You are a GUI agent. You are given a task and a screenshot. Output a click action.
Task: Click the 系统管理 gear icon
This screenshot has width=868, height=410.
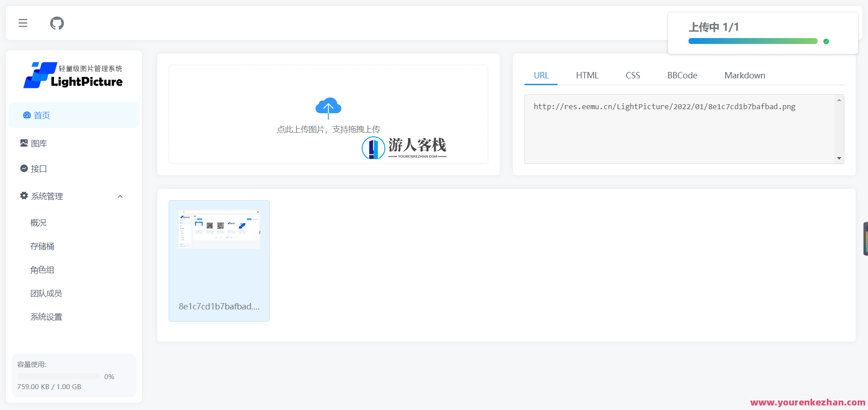23,196
